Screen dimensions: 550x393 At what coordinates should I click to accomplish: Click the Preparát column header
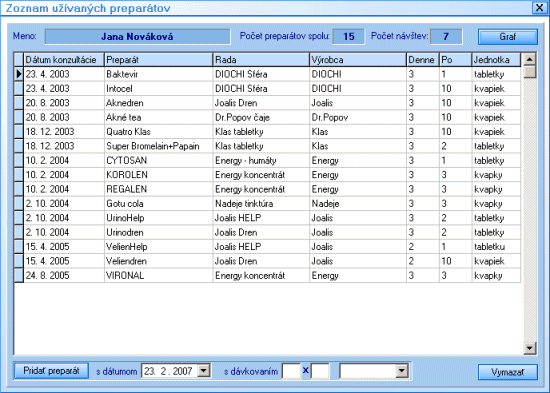159,60
